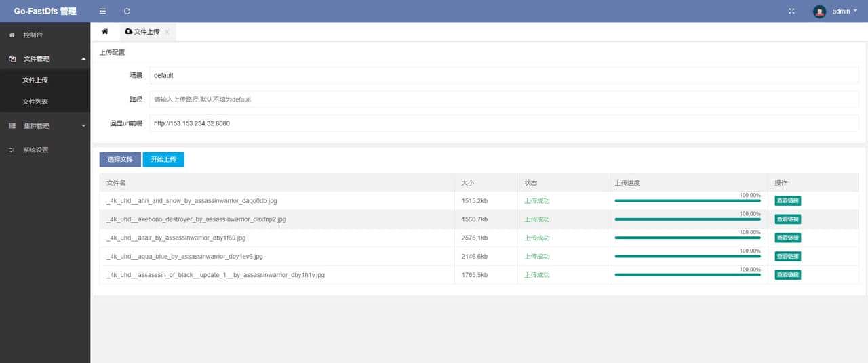Click the 选择文件 button

(120, 160)
